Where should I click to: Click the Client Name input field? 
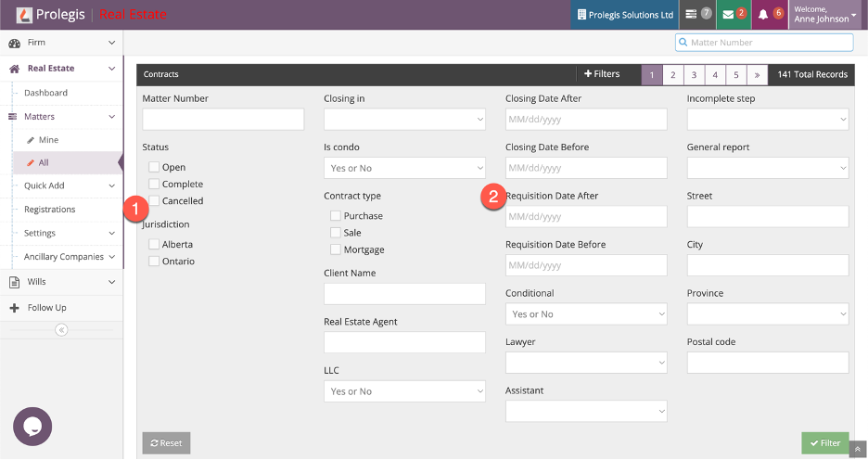coord(404,294)
